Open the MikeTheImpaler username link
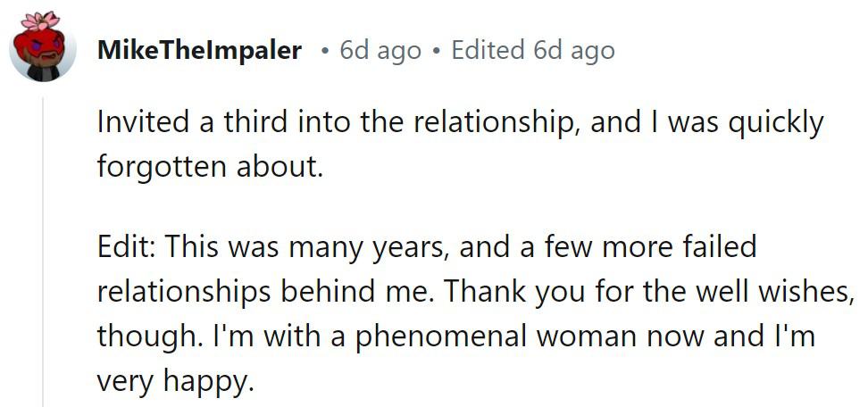Screen dimensions: 868x407 click(199, 51)
